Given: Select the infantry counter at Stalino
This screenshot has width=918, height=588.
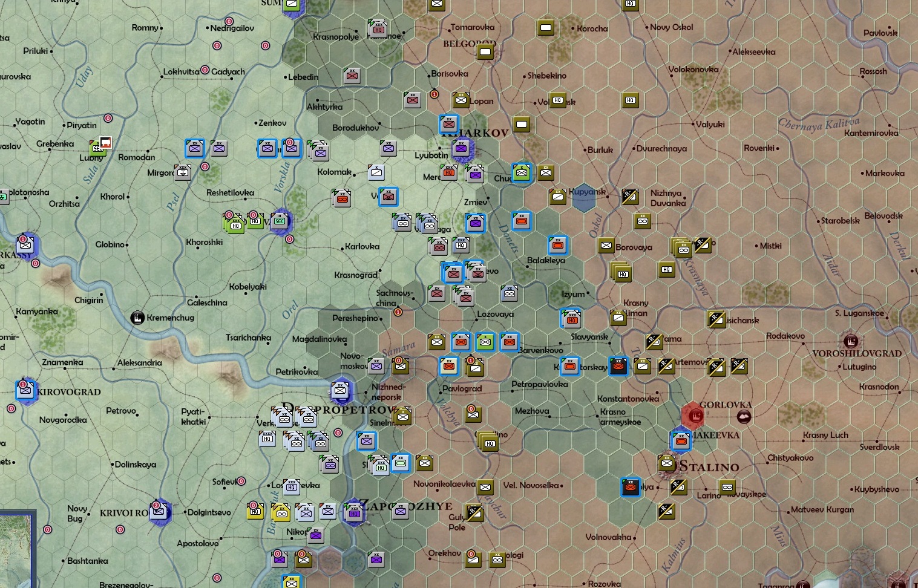Looking at the screenshot, I should click(x=666, y=464).
